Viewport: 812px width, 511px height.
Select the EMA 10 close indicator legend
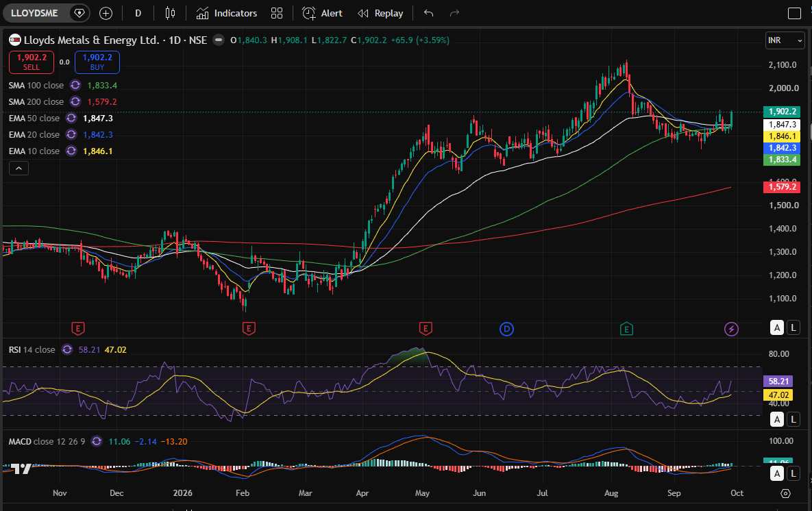34,151
